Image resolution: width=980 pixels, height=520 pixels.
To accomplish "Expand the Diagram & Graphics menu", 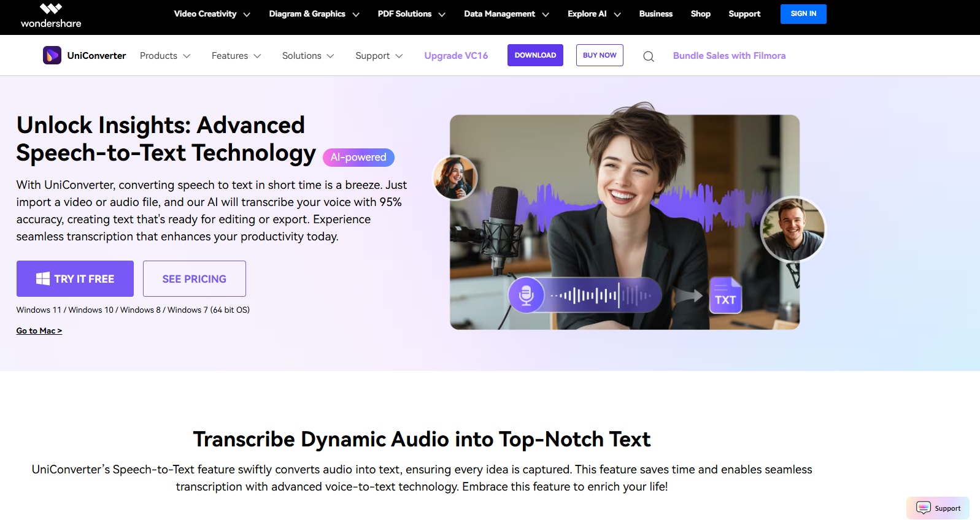I will [x=314, y=14].
